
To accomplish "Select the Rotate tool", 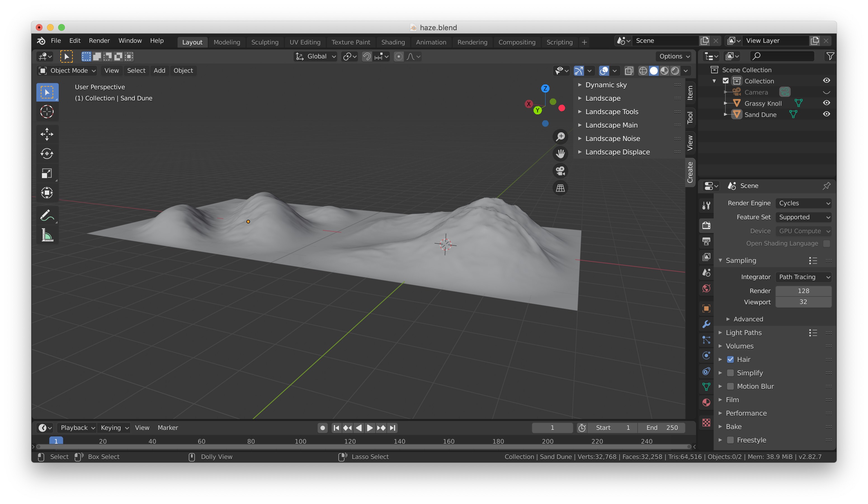I will coord(47,154).
